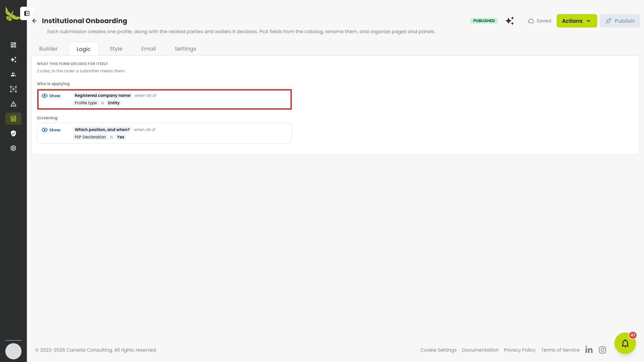The width and height of the screenshot is (644, 362).
Task: Open the network graph icon in sidebar
Action: 13,89
